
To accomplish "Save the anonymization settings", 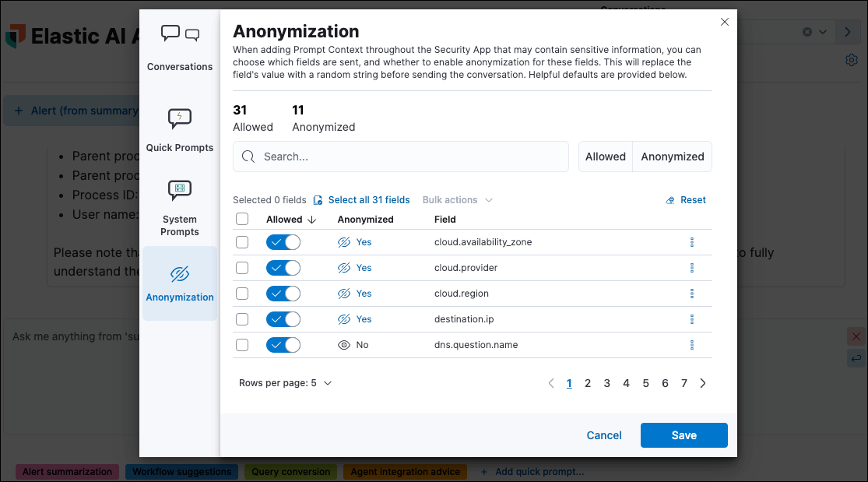I will pyautogui.click(x=684, y=435).
